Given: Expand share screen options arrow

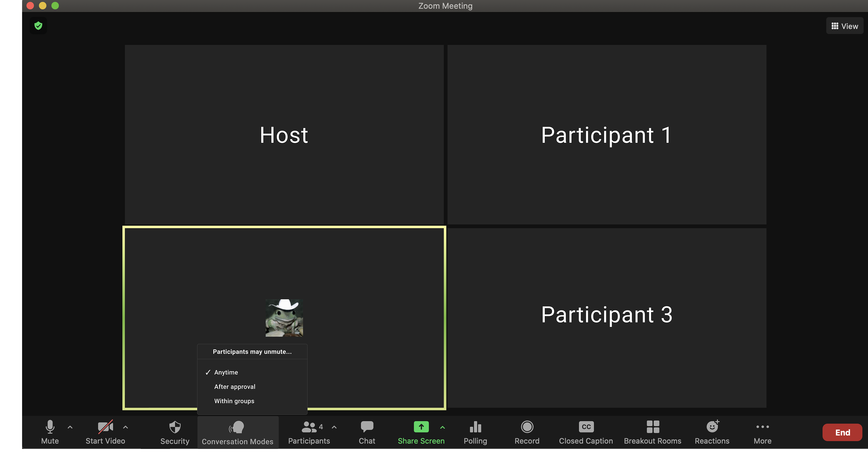Looking at the screenshot, I should 442,427.
